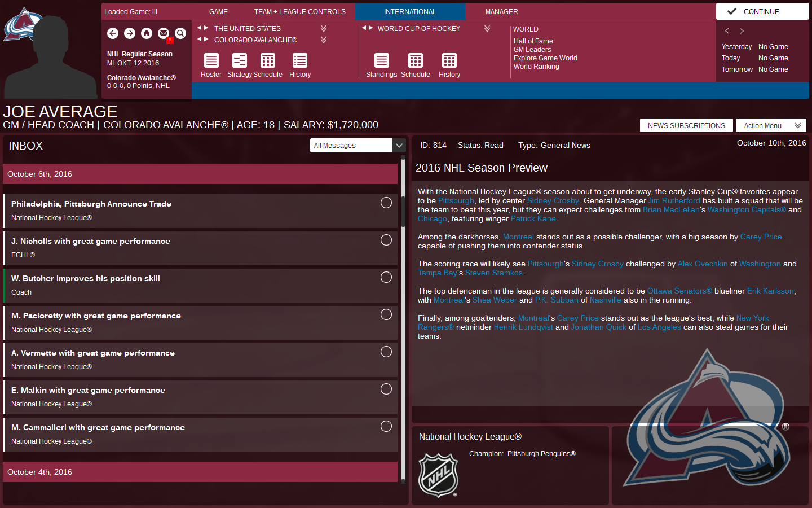Click Champion Pittsburgh Penguins text

pyautogui.click(x=522, y=454)
